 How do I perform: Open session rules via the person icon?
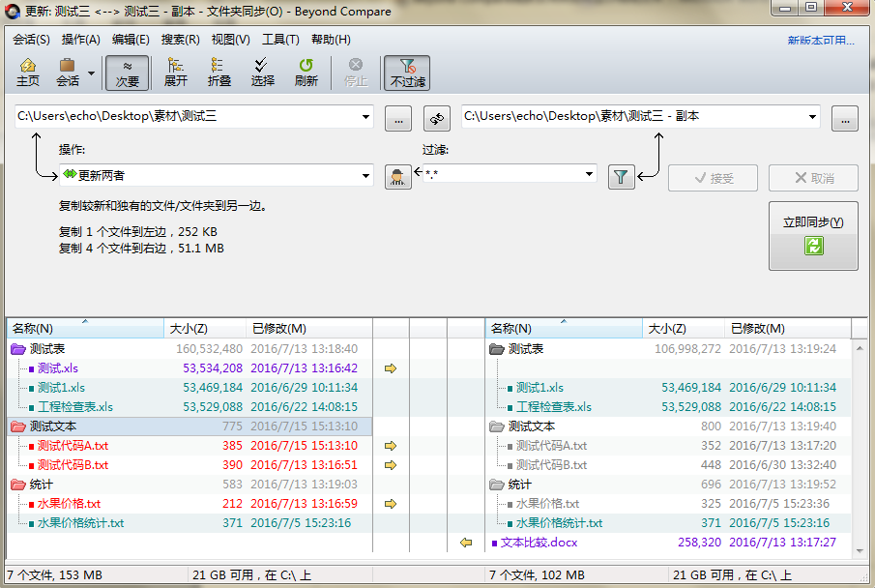[x=397, y=177]
